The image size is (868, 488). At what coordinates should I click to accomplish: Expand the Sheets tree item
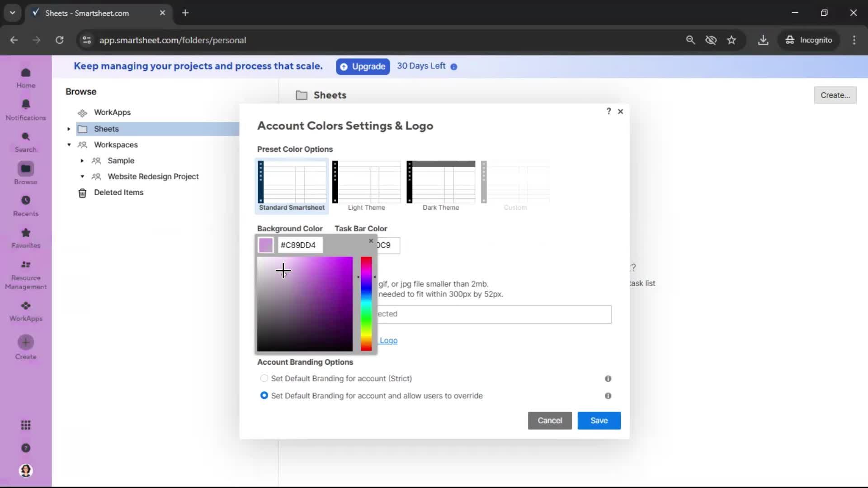68,129
